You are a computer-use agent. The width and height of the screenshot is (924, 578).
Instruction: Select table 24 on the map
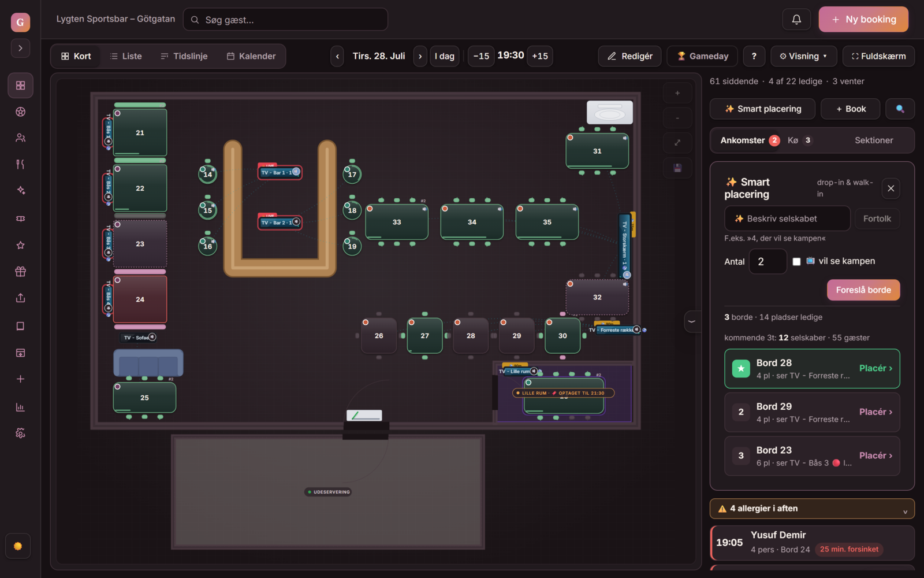point(140,299)
